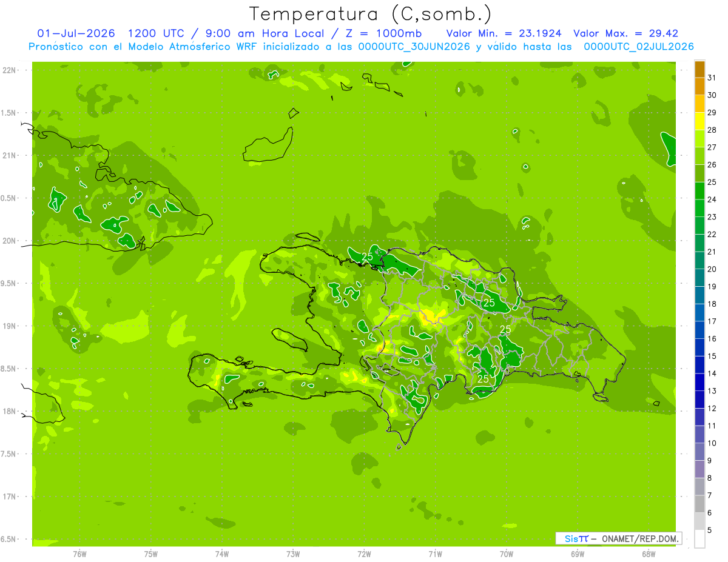728x562 pixels.
Task: Click the 'Valor Min. = 23.1924' value
Action: 504,33
